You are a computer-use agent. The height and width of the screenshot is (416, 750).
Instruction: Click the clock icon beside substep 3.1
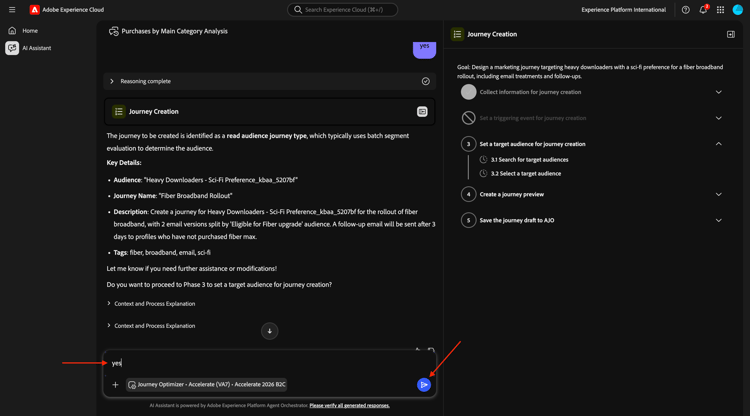(x=484, y=160)
